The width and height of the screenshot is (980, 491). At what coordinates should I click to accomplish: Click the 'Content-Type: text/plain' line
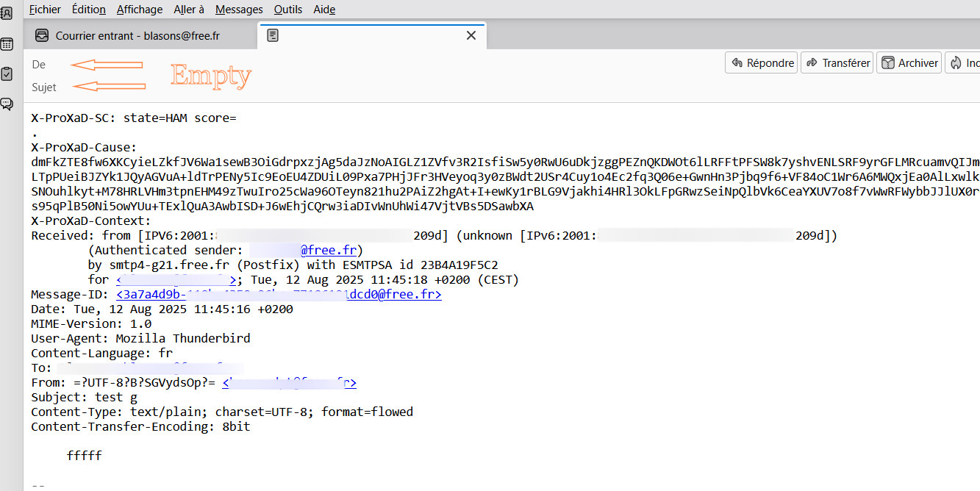222,412
